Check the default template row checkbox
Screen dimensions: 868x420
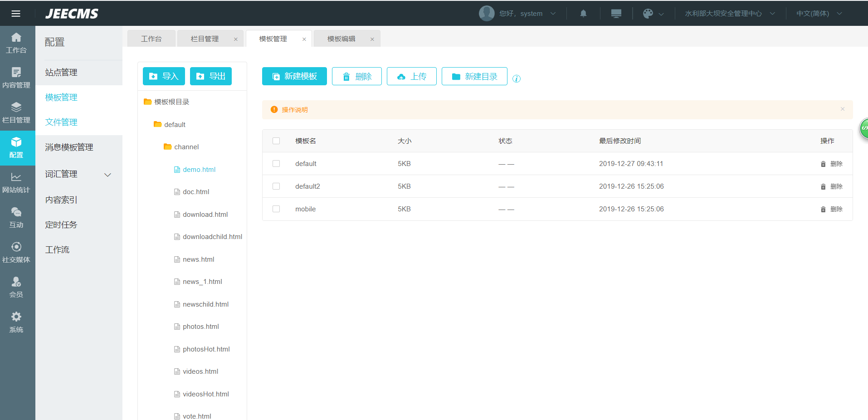[276, 164]
